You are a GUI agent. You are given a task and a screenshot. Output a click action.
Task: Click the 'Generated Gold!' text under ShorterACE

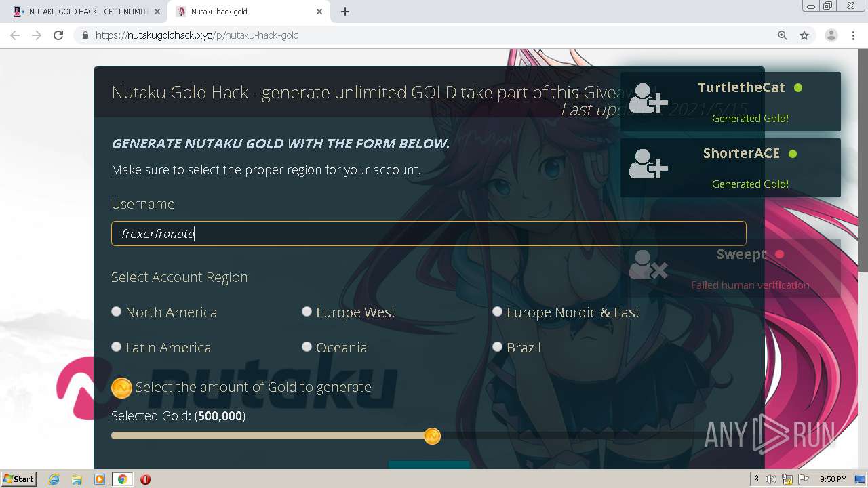click(750, 184)
